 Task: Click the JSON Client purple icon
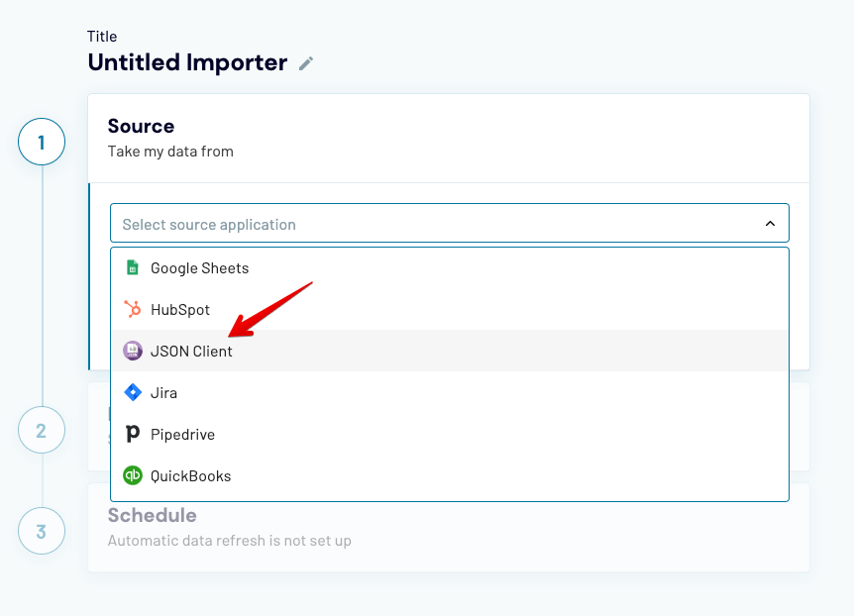[133, 351]
